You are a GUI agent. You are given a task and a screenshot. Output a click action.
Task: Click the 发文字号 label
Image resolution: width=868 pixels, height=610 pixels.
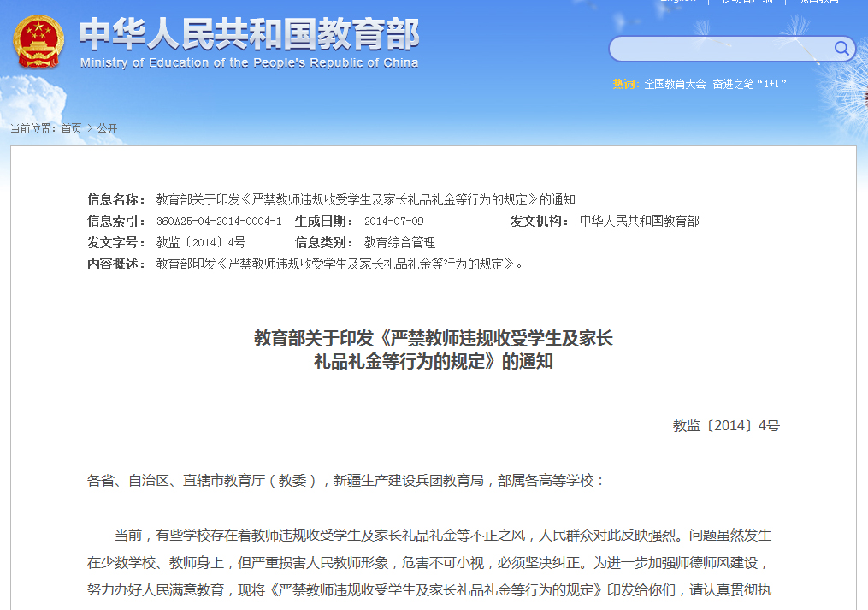click(115, 242)
